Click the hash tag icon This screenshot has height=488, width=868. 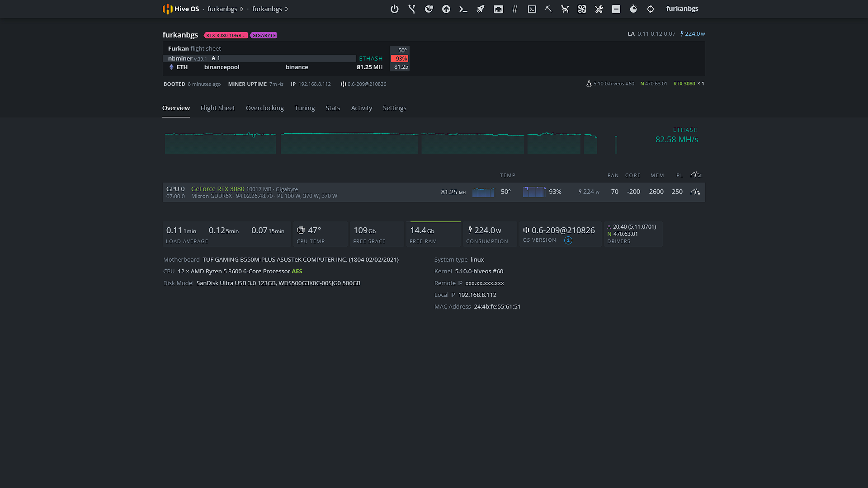pyautogui.click(x=514, y=9)
